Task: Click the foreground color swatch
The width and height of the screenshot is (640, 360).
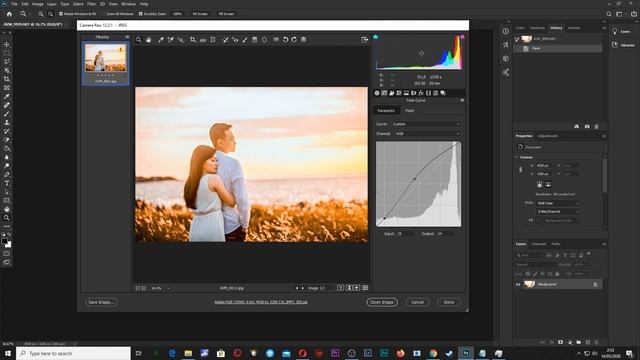Action: pos(4,241)
